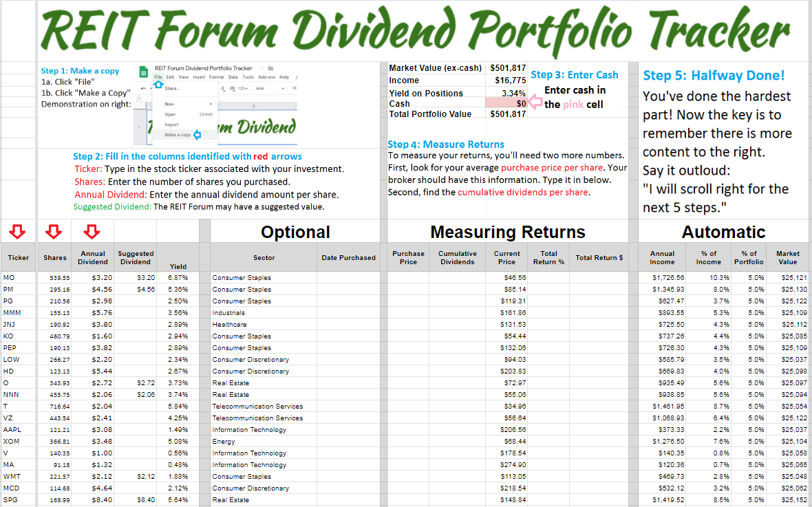Screen dimensions: 812x507
Task: Select the Step 5: Halfway Done! heading
Action: coord(714,75)
